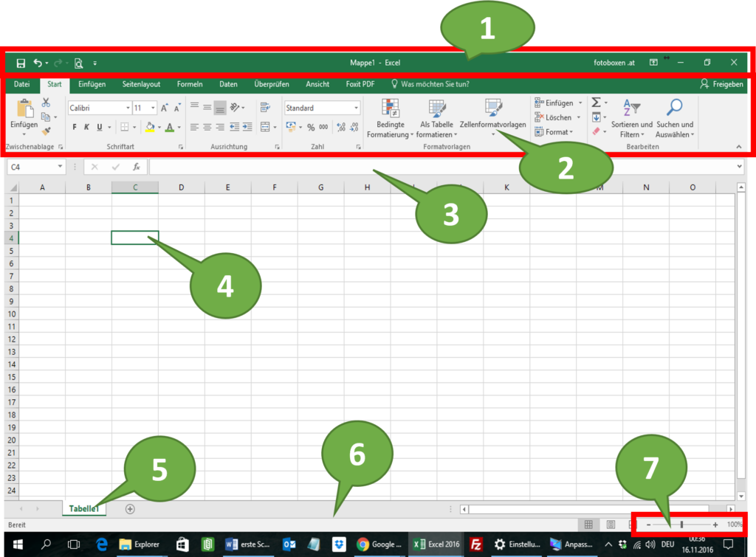756x557 pixels.
Task: Toggle bold formatting (F)
Action: pos(75,127)
